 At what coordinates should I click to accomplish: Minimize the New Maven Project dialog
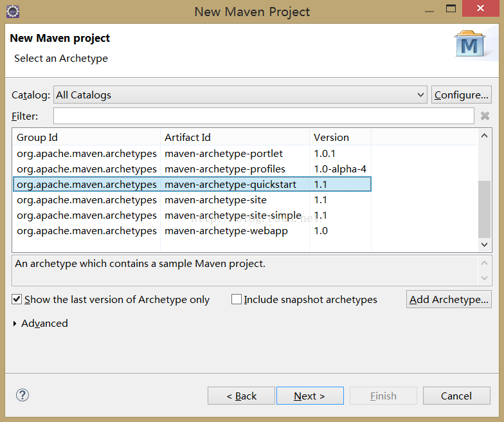tap(429, 12)
